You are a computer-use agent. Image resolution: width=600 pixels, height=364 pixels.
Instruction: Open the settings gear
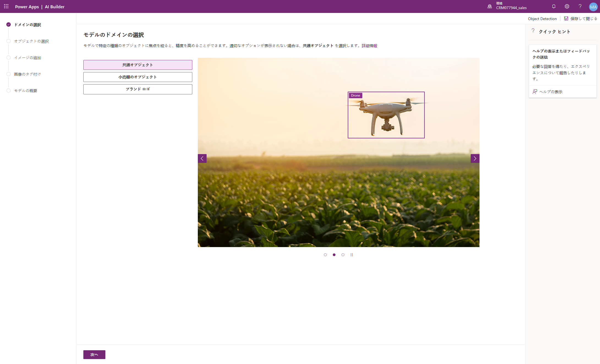click(567, 6)
